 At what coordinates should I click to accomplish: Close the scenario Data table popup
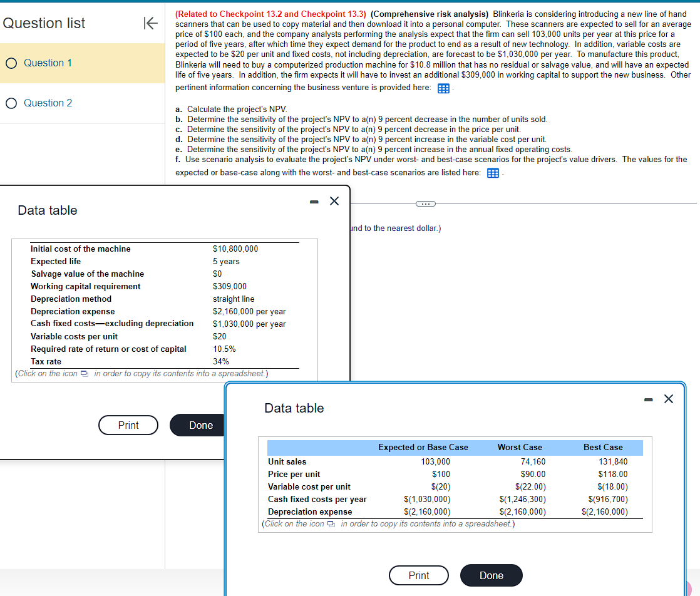pos(668,398)
